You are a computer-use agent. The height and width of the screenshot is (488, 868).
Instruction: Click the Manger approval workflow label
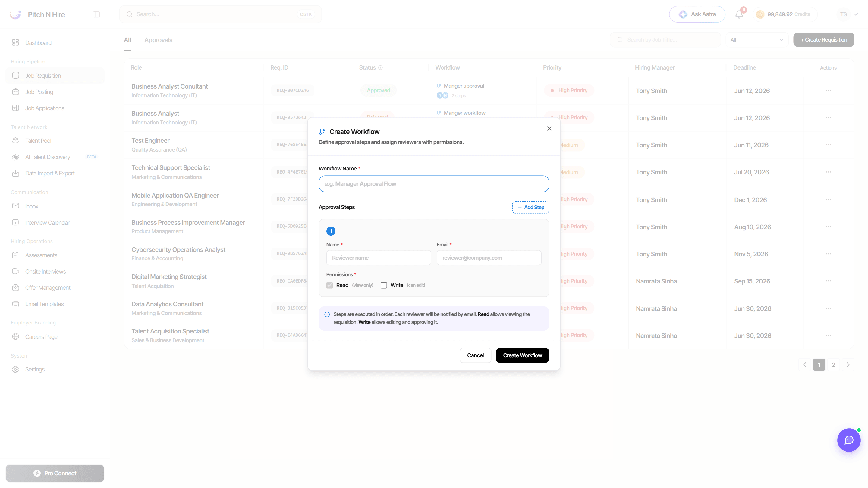[464, 86]
